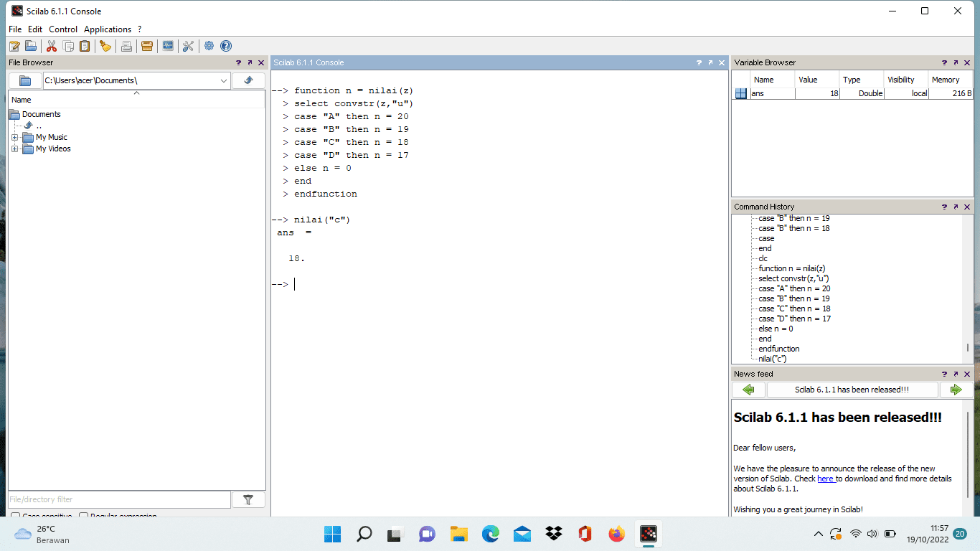Toggle the Case sensitive checkbox
Viewport: 980px width, 551px height.
coord(16,517)
